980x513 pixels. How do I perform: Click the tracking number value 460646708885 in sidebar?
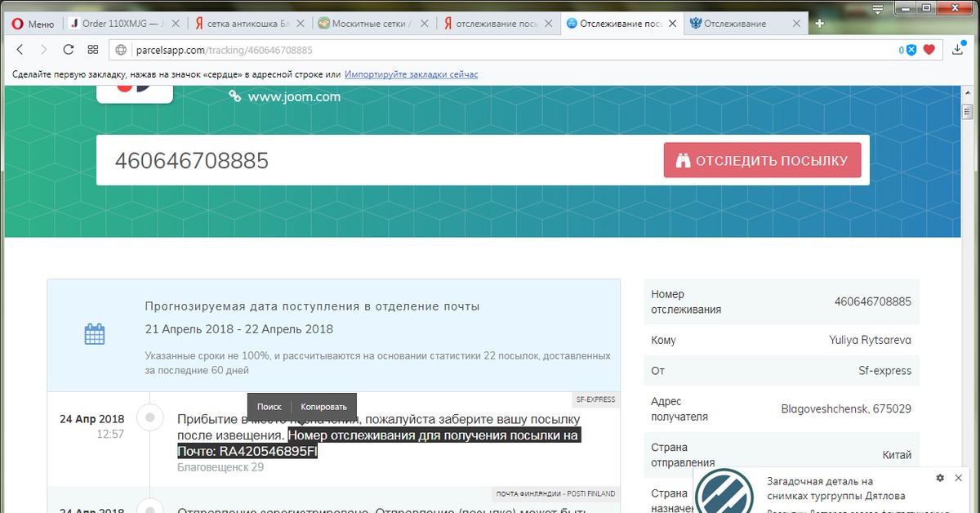(872, 301)
